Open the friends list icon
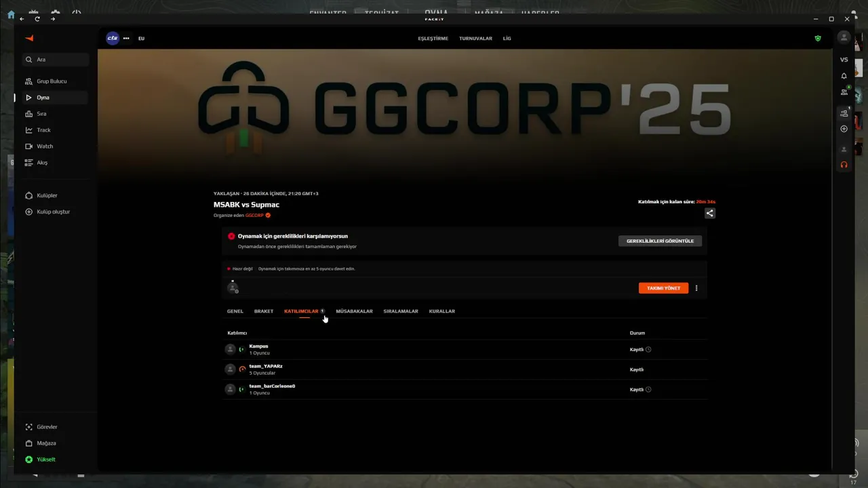Image resolution: width=868 pixels, height=488 pixels. click(x=844, y=92)
